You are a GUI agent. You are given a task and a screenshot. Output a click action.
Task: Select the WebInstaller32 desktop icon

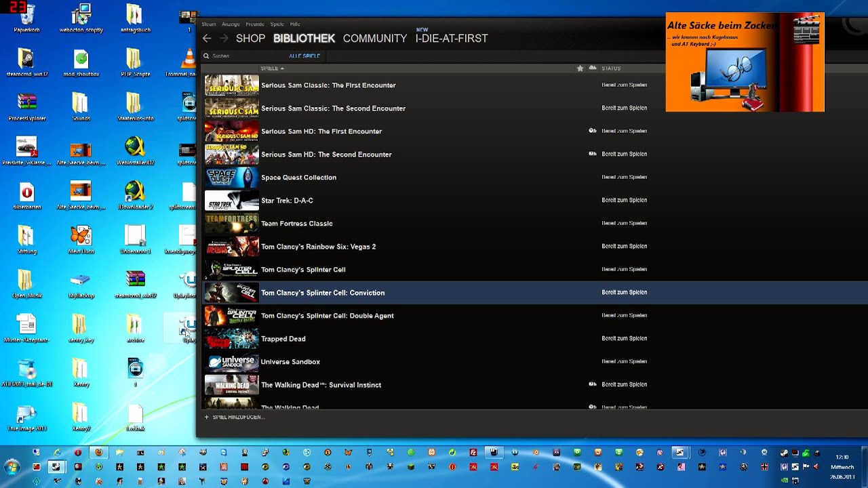pos(135,152)
